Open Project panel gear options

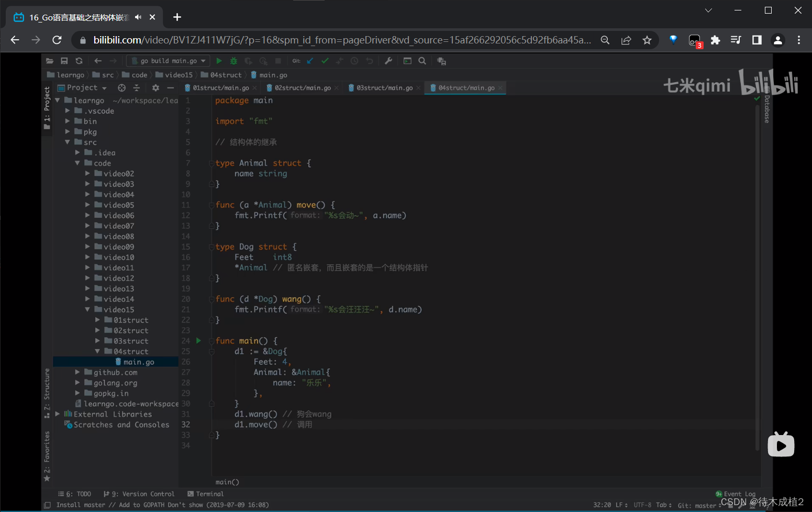coord(155,87)
